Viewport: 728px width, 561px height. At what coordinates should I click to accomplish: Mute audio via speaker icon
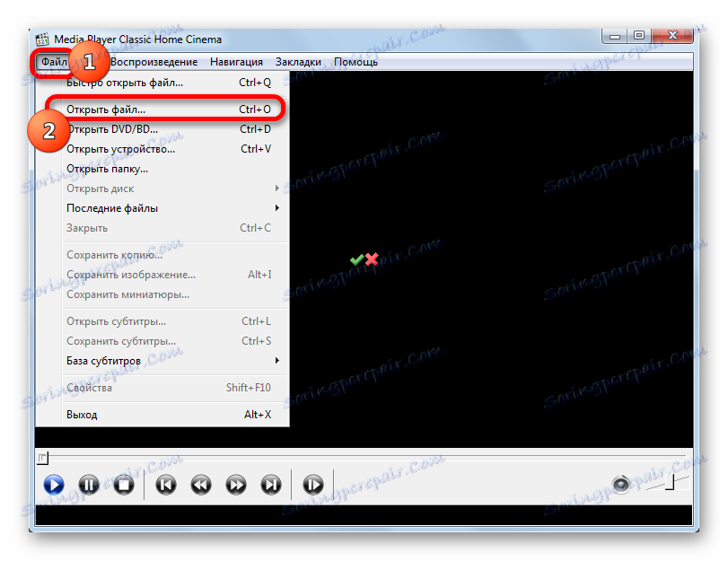(621, 485)
